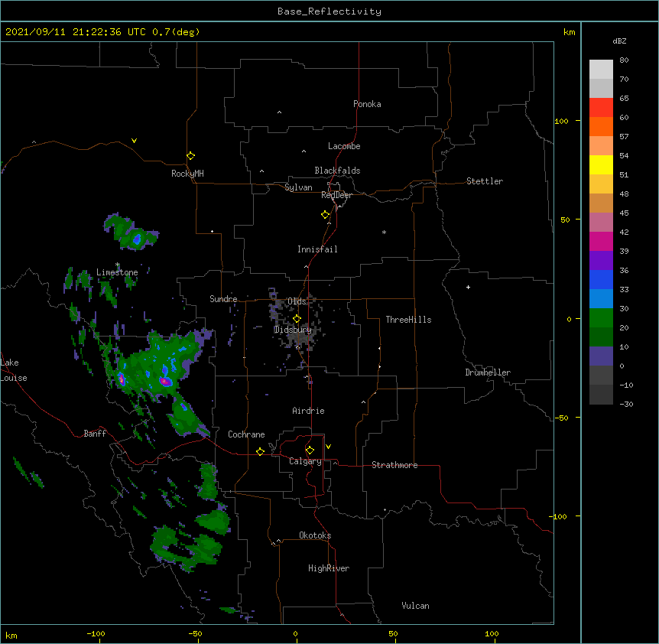Select the Strathmore label
This screenshot has height=644, width=659.
[394, 465]
